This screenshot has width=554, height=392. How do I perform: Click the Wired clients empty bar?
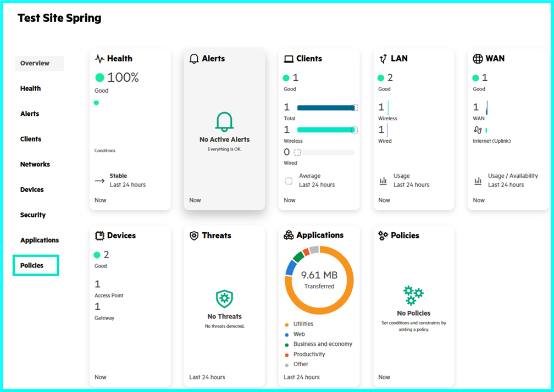[x=326, y=153]
